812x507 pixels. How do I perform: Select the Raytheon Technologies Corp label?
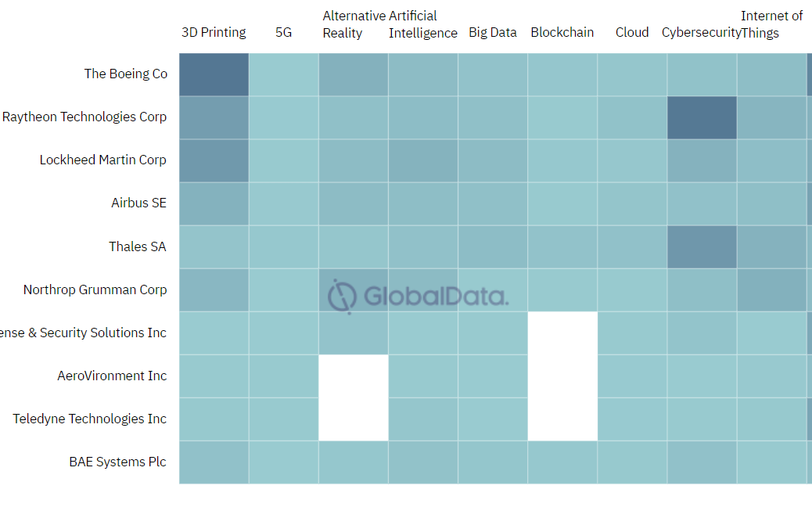[x=84, y=117]
